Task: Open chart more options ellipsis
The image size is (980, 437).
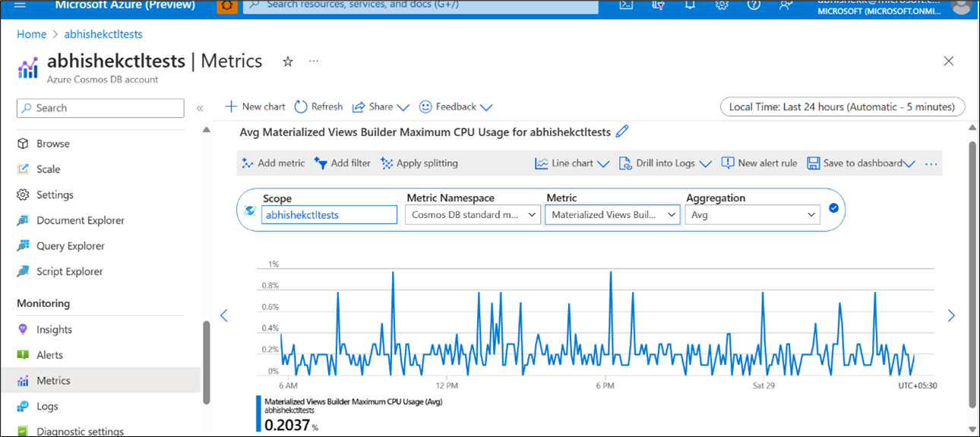Action: coord(932,163)
